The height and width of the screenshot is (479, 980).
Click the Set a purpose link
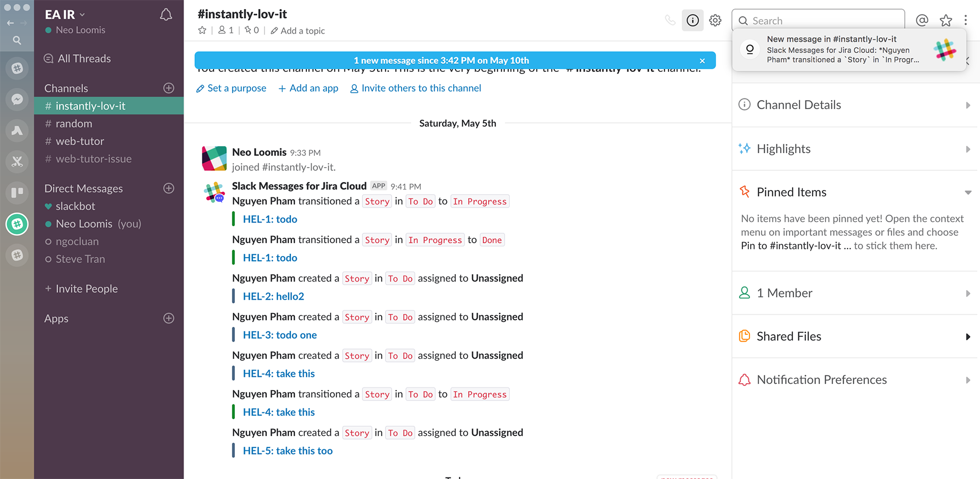coord(231,88)
